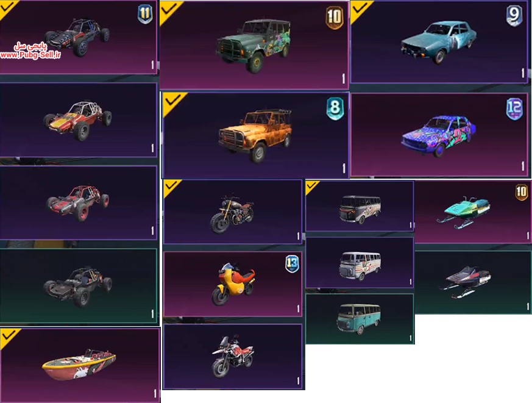
Task: Select the red and yellow buggy skin
Action: tap(77, 120)
